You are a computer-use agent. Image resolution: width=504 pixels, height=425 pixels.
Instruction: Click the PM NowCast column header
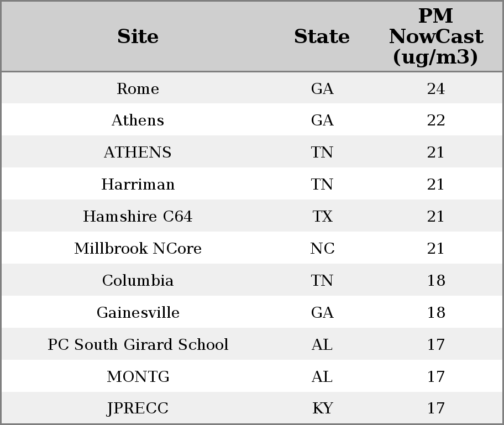436,36
